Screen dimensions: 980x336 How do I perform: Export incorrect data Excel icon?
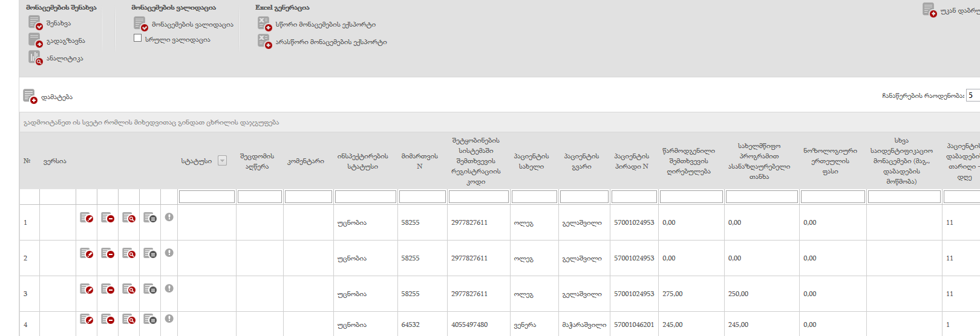pyautogui.click(x=264, y=42)
